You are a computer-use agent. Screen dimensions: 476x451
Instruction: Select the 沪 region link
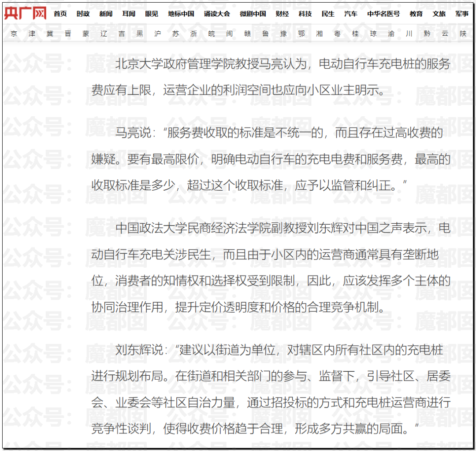click(x=157, y=33)
